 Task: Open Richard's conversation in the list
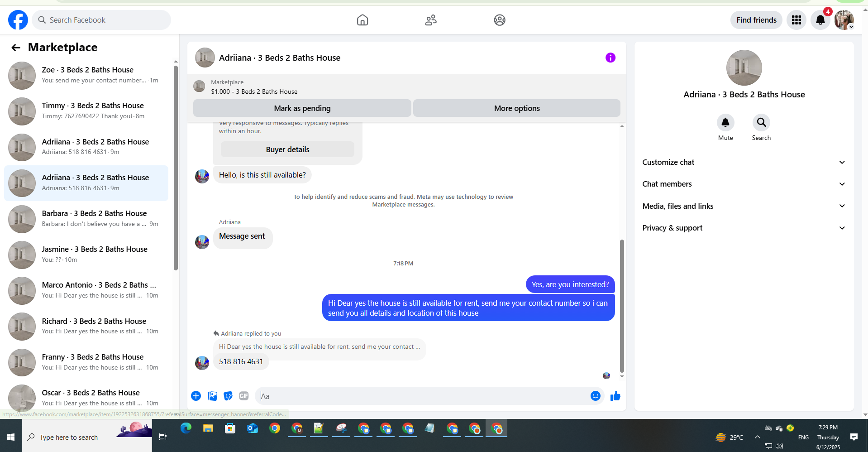(x=86, y=326)
